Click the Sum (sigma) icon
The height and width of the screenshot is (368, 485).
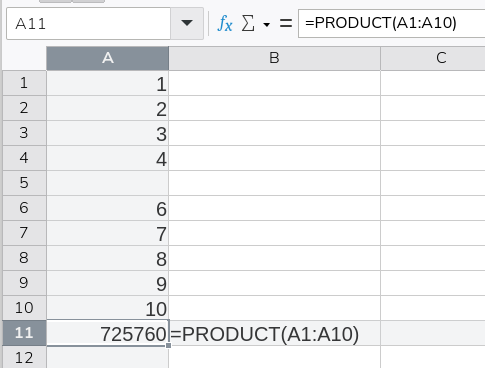(248, 24)
